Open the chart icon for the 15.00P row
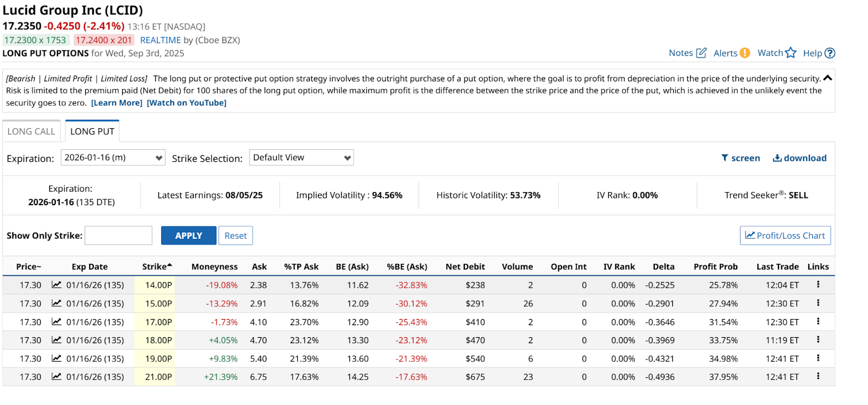The height and width of the screenshot is (405, 868). point(56,303)
